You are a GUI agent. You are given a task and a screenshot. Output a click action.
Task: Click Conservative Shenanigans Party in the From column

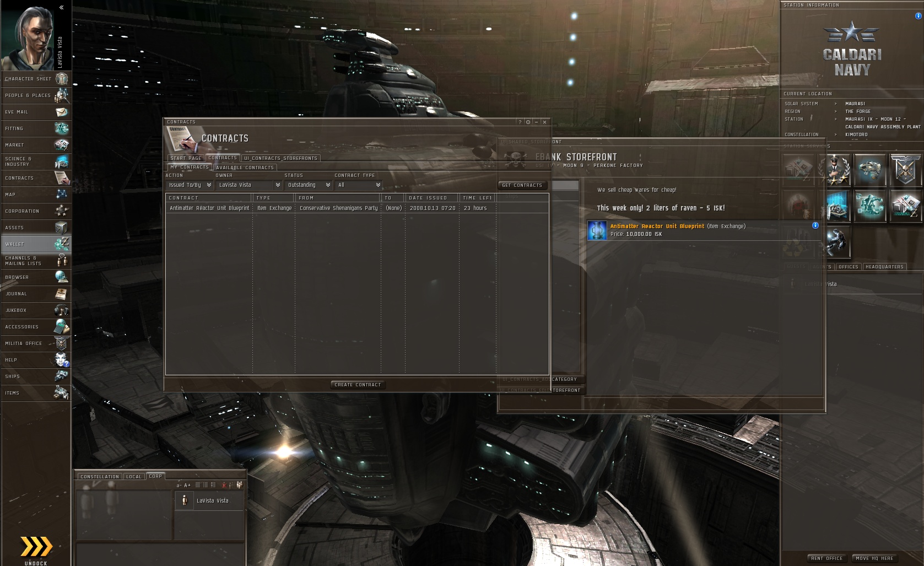click(x=338, y=208)
